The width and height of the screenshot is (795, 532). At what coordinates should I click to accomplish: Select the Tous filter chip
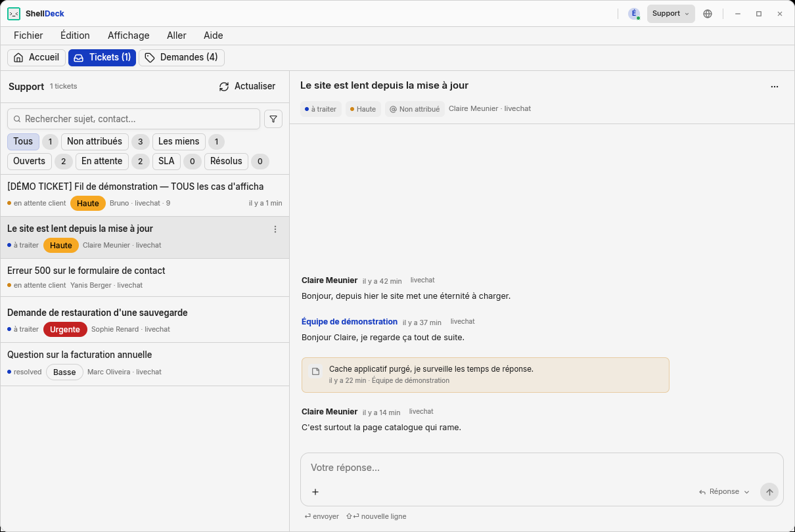23,142
